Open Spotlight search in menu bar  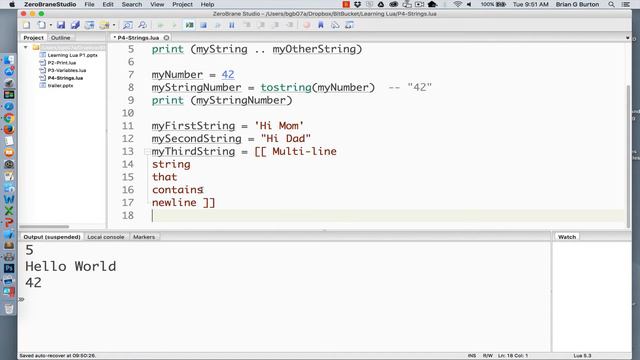pyautogui.click(x=611, y=4)
